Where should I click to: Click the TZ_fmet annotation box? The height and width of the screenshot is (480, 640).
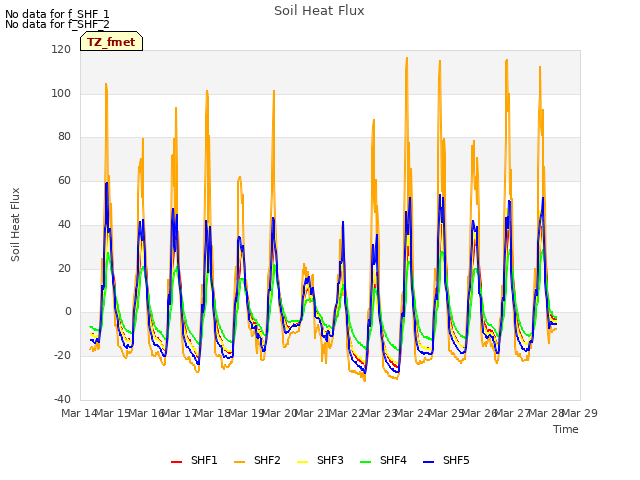(x=111, y=42)
